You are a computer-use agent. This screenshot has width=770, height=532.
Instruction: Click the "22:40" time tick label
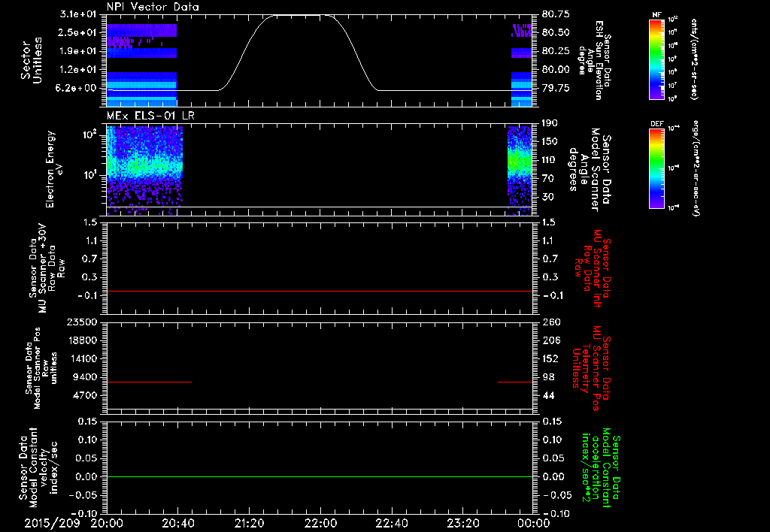tap(391, 524)
